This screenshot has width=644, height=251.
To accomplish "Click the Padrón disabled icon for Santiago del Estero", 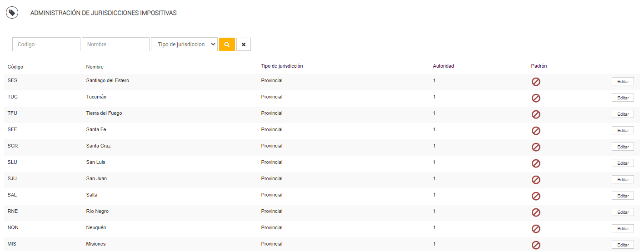I will point(536,82).
